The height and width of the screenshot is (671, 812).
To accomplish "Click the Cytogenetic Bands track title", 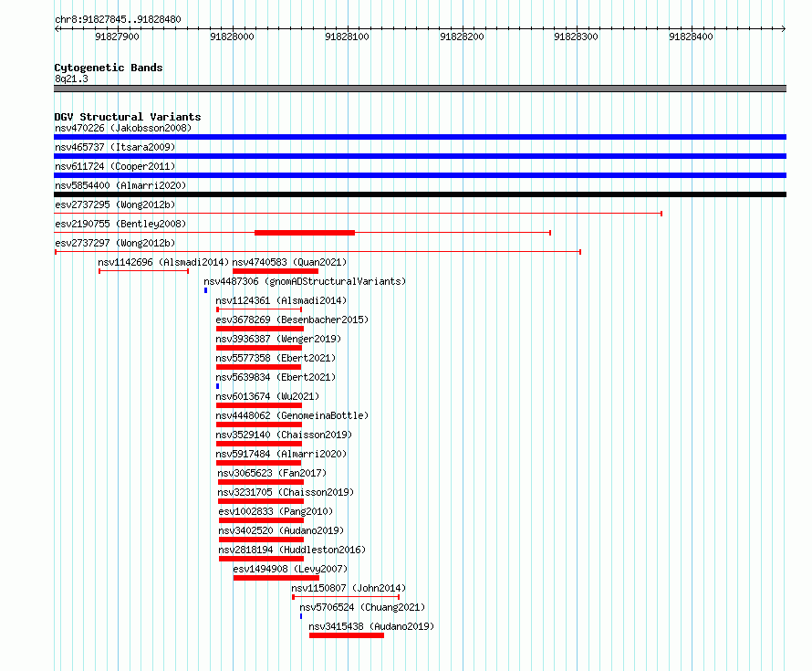I will 109,68.
